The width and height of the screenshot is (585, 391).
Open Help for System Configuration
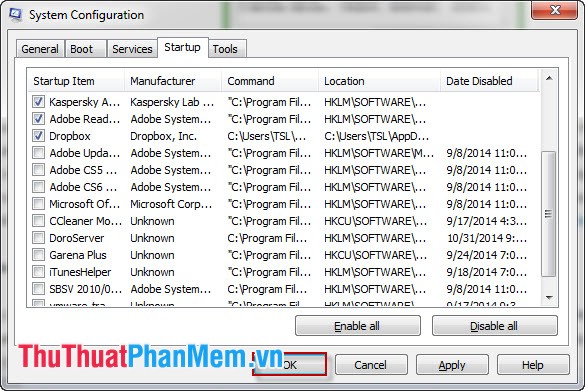[533, 365]
